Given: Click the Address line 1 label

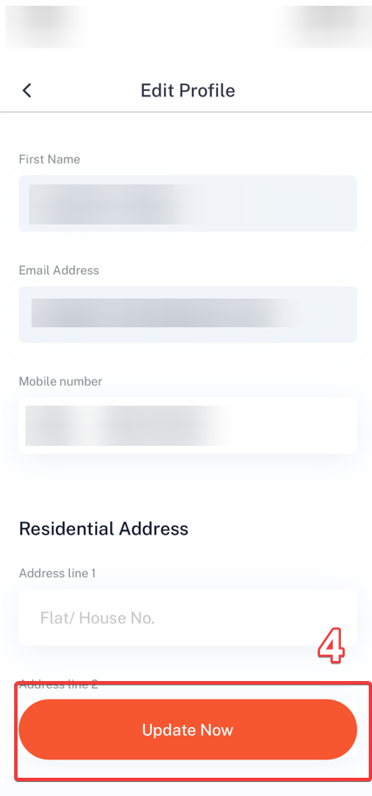Looking at the screenshot, I should (57, 573).
